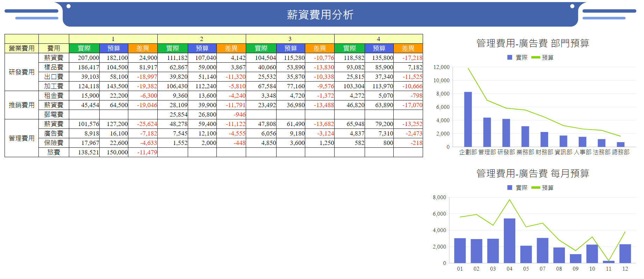Select the cell showing -17,218
Viewport: 644px width, 279px height.
pos(408,58)
